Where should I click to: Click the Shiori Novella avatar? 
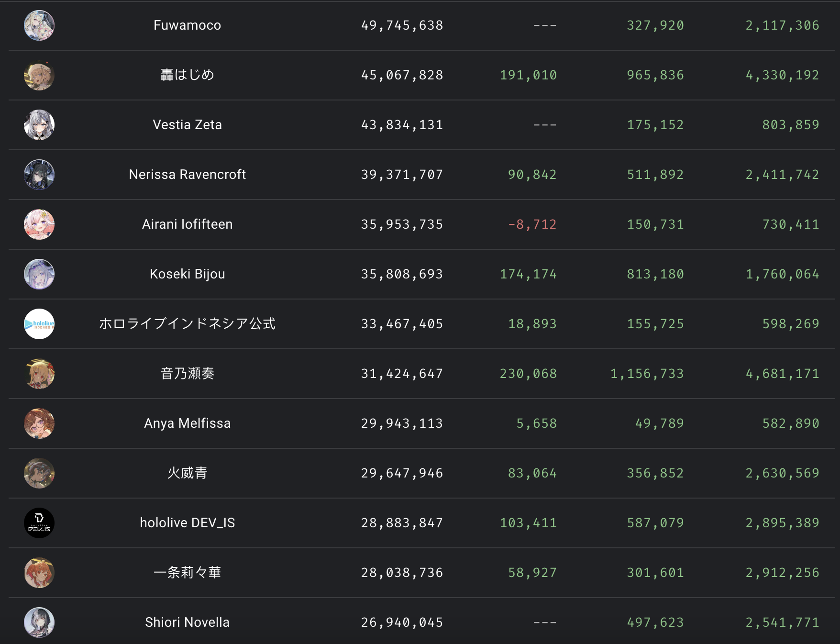(39, 622)
